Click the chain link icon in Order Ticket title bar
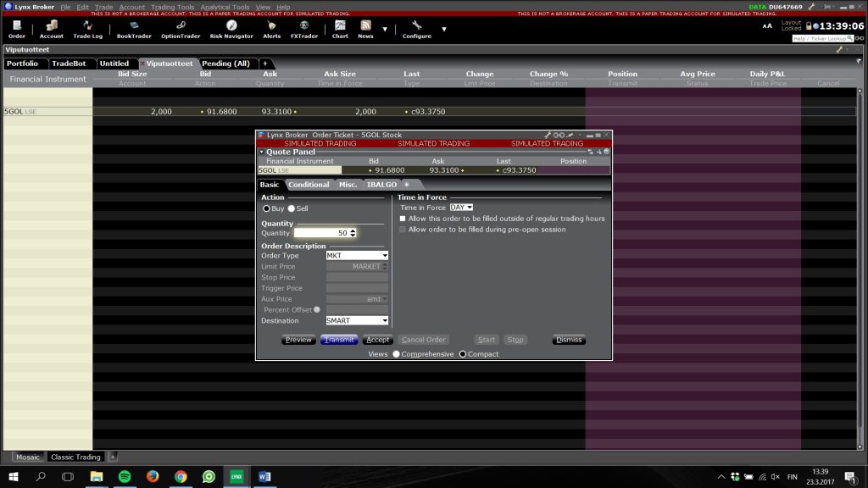Screen dimensions: 868x488 (559, 135)
